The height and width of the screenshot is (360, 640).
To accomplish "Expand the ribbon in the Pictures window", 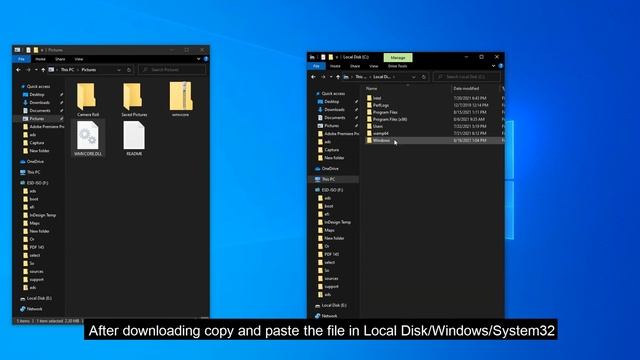I will (198, 59).
